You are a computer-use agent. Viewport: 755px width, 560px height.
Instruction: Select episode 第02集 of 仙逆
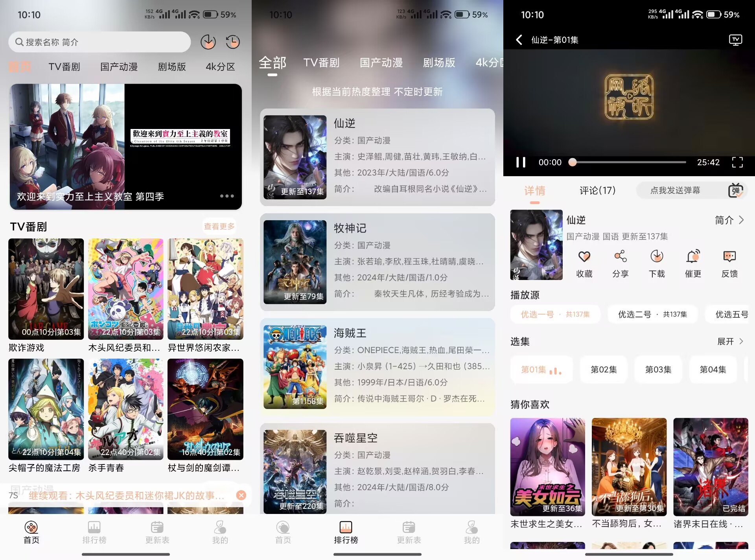pyautogui.click(x=604, y=369)
